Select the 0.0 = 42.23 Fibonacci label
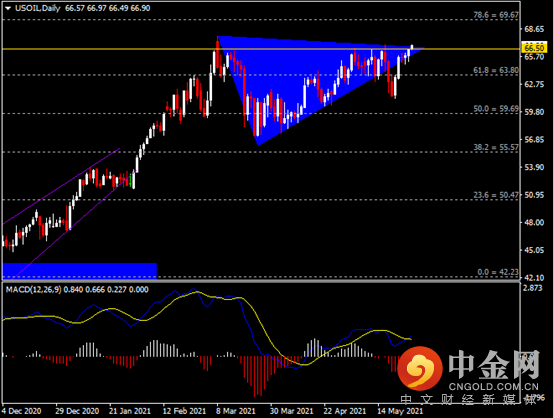The image size is (554, 418). (498, 272)
